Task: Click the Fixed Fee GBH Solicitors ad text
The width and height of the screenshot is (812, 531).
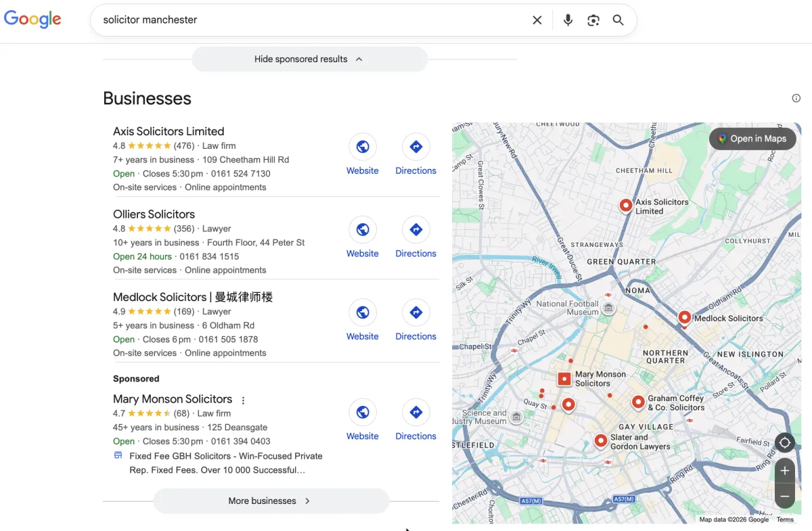Action: coord(226,463)
